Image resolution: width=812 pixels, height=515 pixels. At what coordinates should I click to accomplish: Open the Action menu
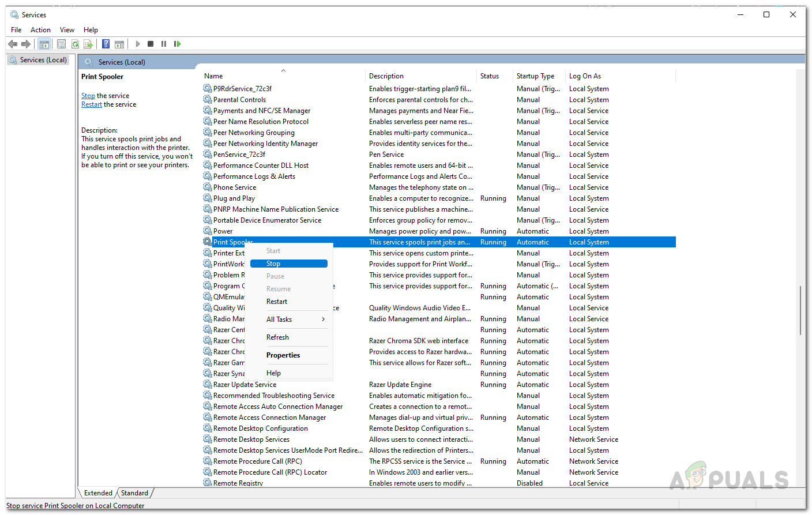pos(40,30)
